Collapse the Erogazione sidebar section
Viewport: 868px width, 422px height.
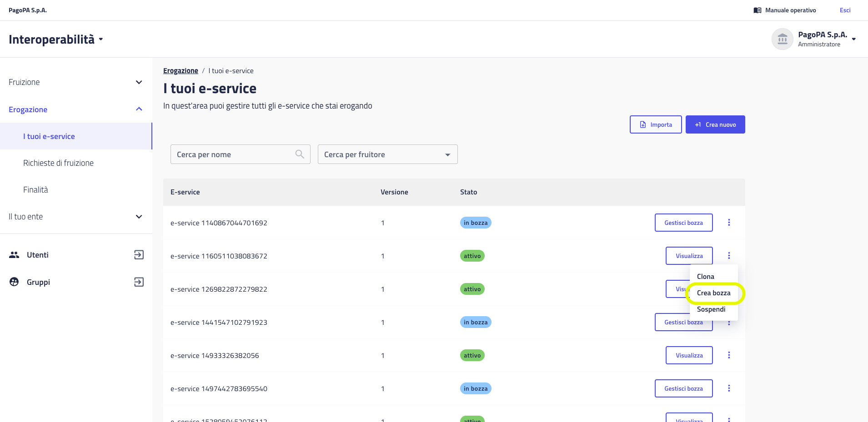click(x=139, y=109)
